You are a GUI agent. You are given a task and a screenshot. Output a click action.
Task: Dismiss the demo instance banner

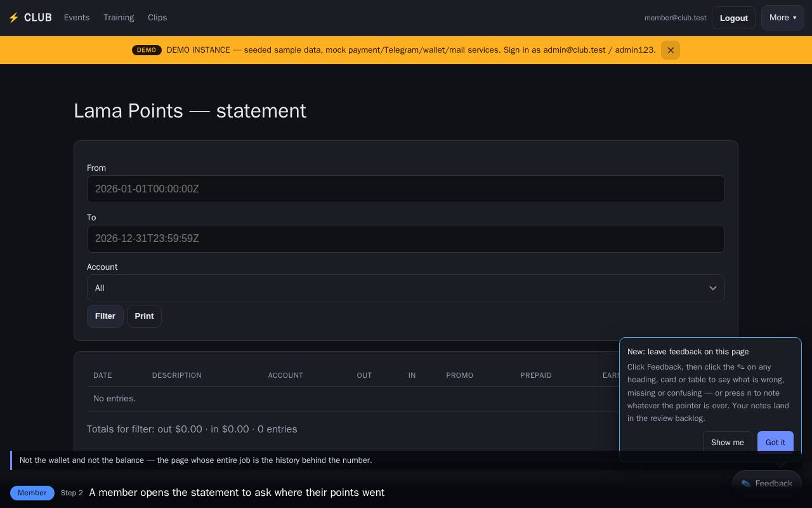tap(671, 50)
